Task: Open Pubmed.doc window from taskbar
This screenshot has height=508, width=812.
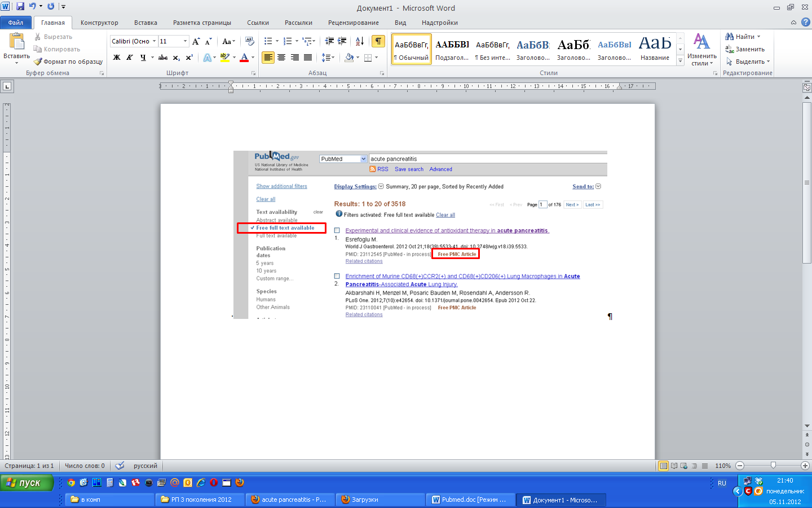Action: (x=470, y=500)
